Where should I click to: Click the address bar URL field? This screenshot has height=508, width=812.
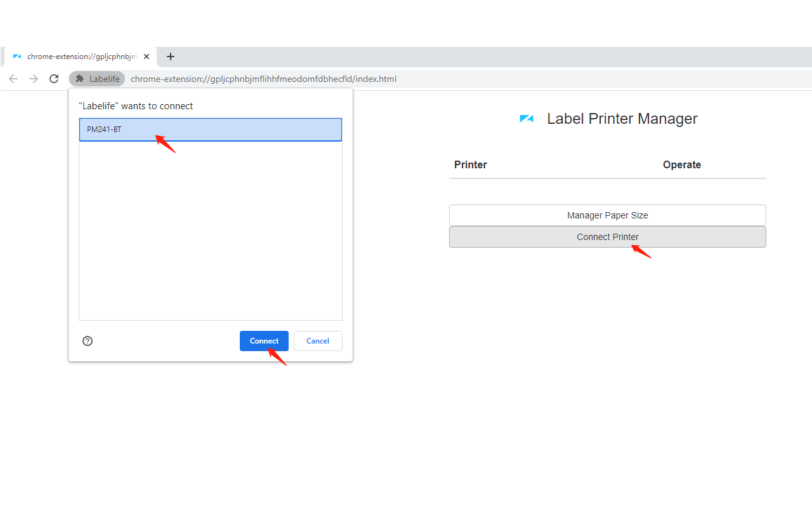point(263,79)
